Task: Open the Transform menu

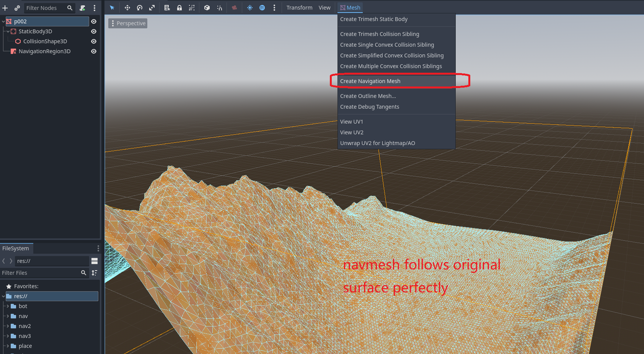Action: click(x=299, y=8)
